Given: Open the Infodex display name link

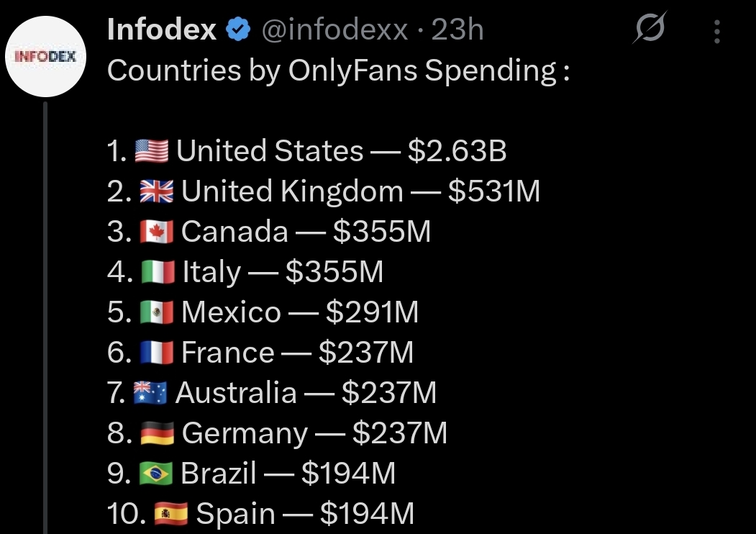Looking at the screenshot, I should pos(162,30).
